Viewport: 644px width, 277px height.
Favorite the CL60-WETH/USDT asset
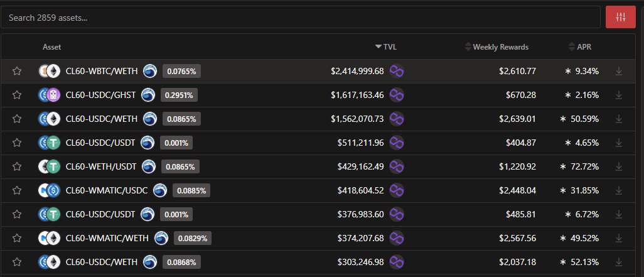tap(17, 166)
